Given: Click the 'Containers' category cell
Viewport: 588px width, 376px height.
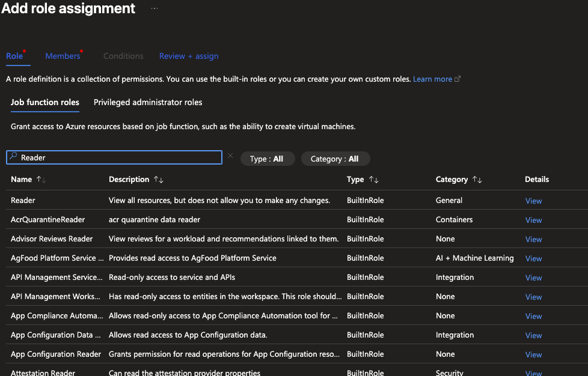Looking at the screenshot, I should coord(454,219).
